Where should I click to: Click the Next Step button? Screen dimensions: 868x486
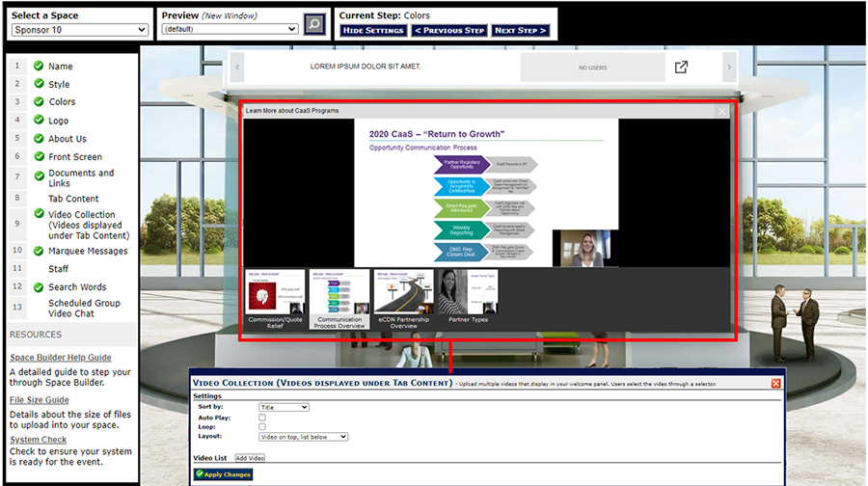point(521,31)
